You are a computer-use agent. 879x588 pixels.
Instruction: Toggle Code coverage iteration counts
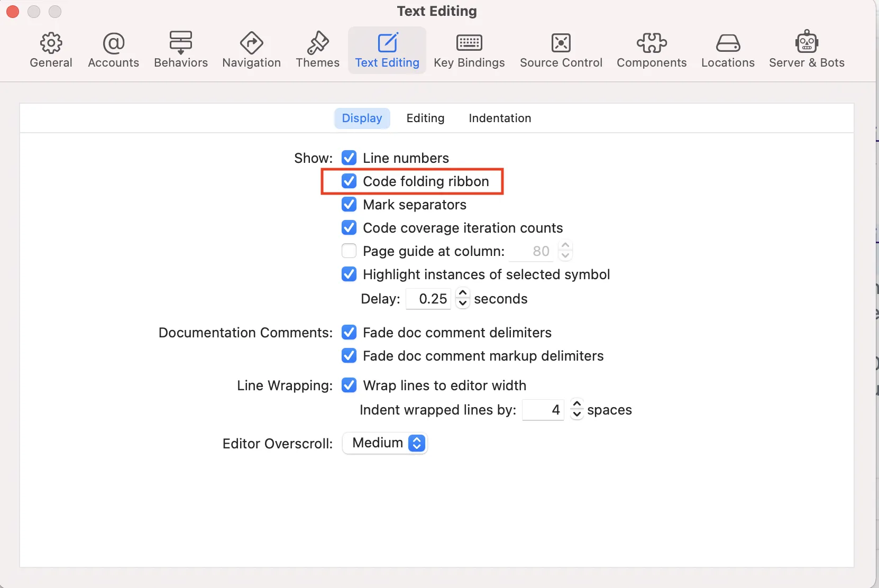click(349, 227)
